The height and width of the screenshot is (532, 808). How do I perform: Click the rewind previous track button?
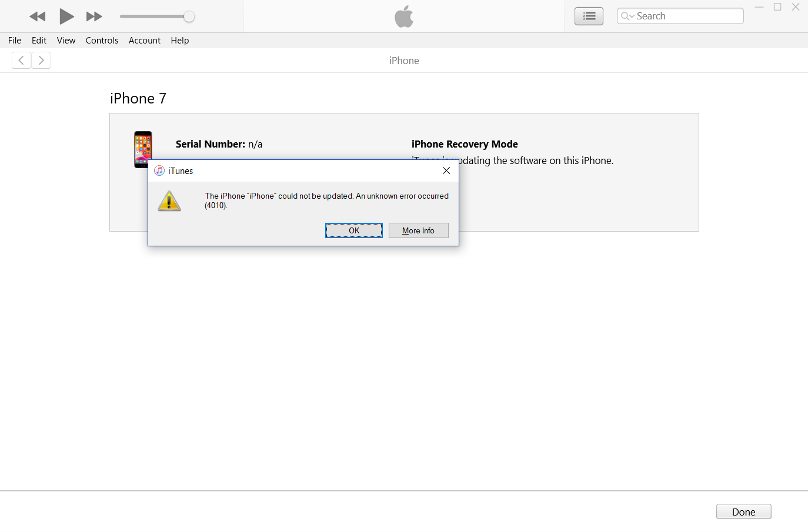click(38, 16)
